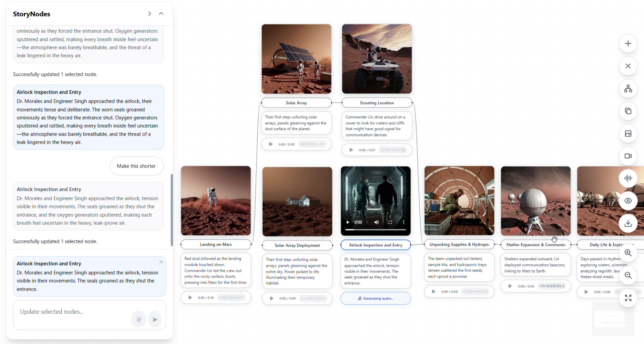Open the Airlock video more options menu
The image size is (644, 344).
[404, 222]
